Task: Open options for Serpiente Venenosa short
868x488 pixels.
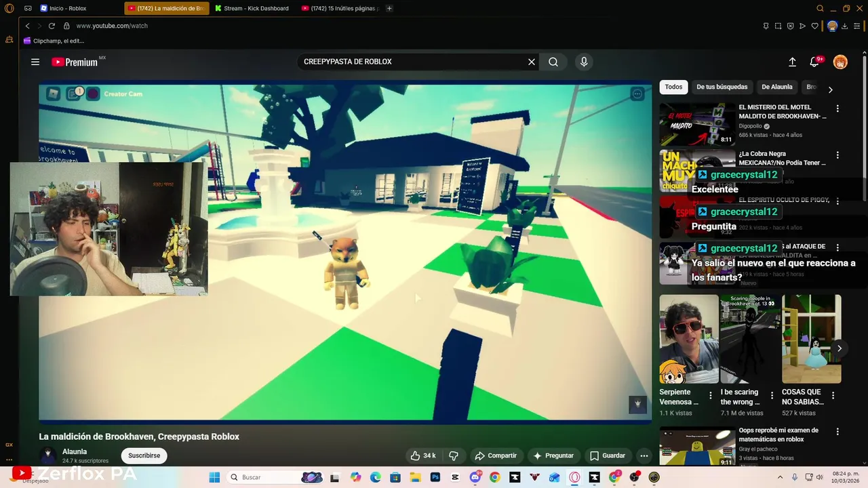Action: tap(711, 396)
